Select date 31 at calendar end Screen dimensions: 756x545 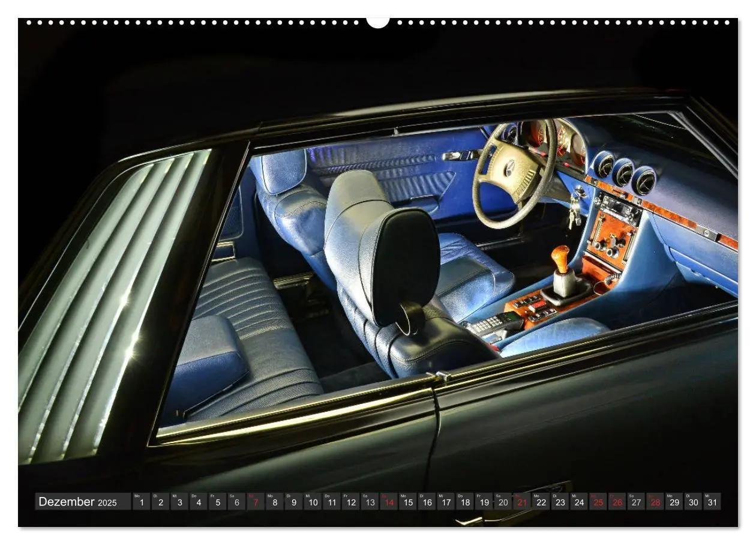(x=712, y=502)
